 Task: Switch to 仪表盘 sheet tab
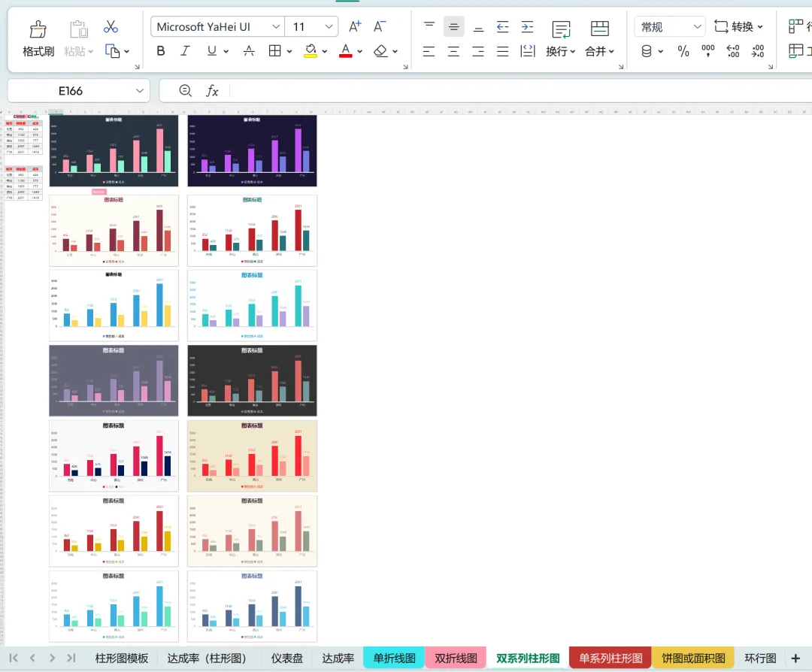click(287, 658)
